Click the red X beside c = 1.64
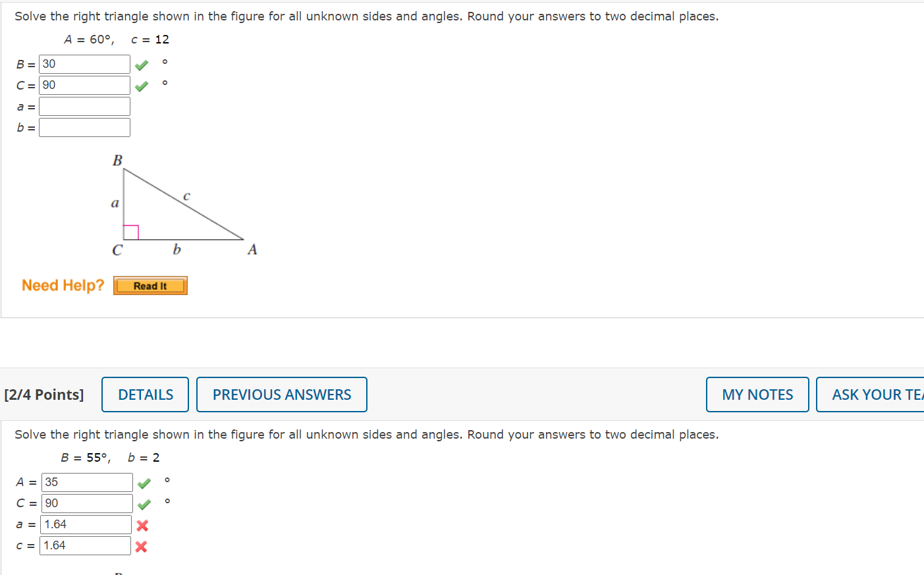924x575 pixels. (142, 545)
